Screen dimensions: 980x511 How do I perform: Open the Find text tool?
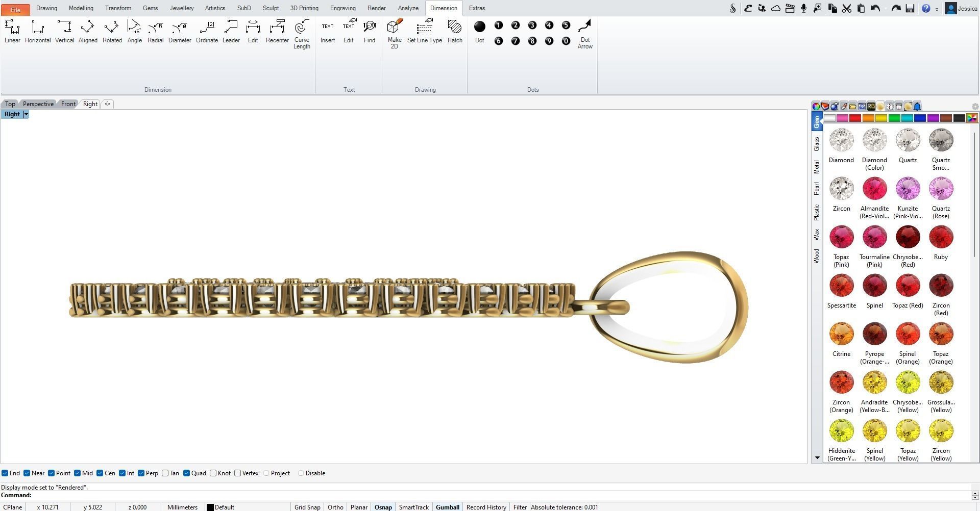[x=370, y=32]
